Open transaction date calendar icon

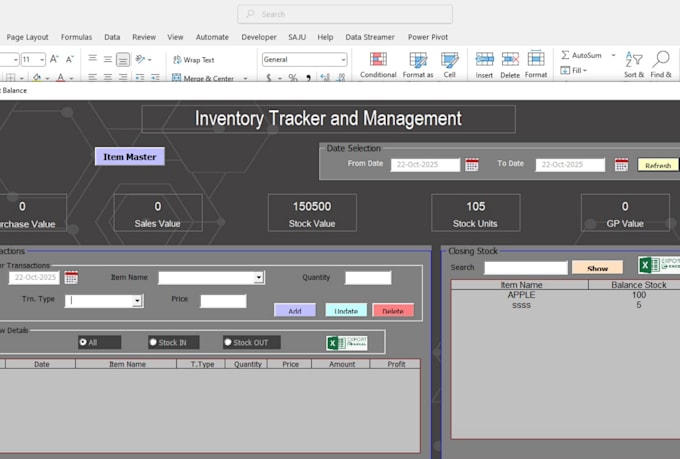(x=71, y=277)
